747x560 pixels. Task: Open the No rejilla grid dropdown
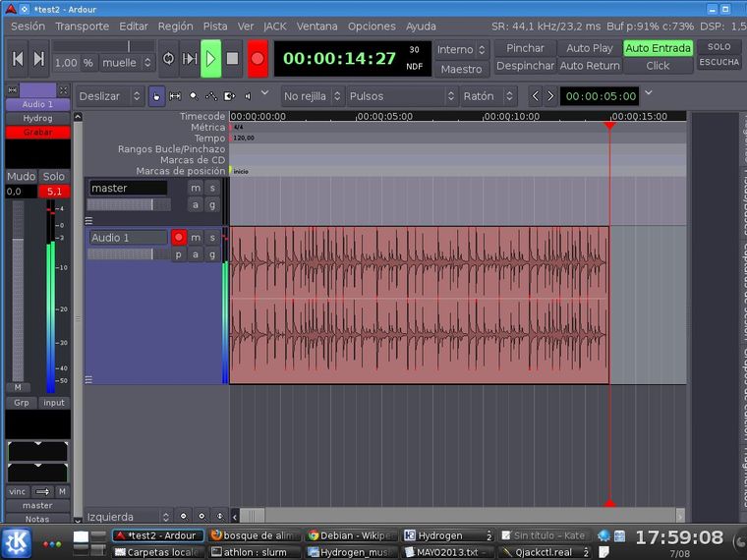(x=313, y=96)
